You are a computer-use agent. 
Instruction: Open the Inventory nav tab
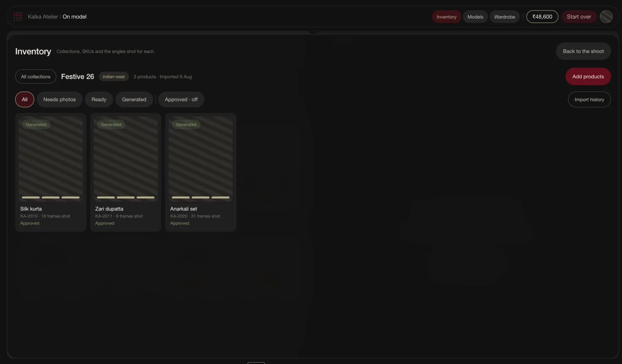(446, 17)
